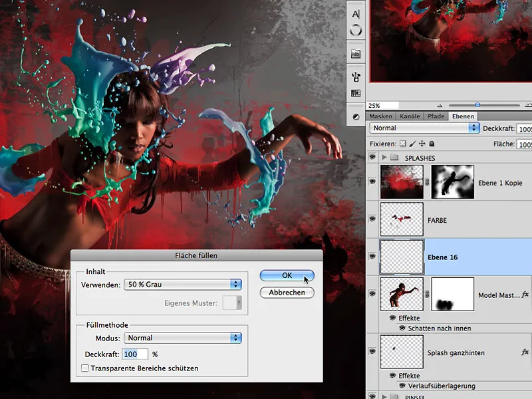Open layer blend mode Normal dropdown

(424, 128)
